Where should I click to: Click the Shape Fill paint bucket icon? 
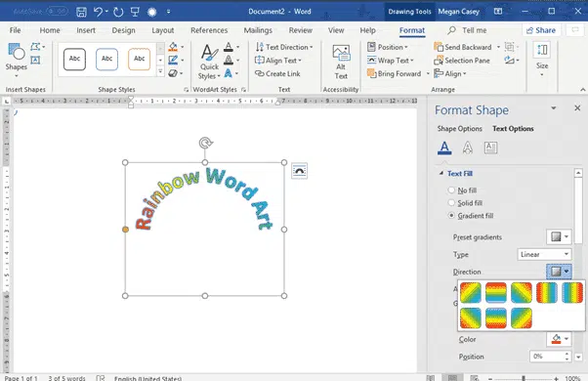[173, 47]
